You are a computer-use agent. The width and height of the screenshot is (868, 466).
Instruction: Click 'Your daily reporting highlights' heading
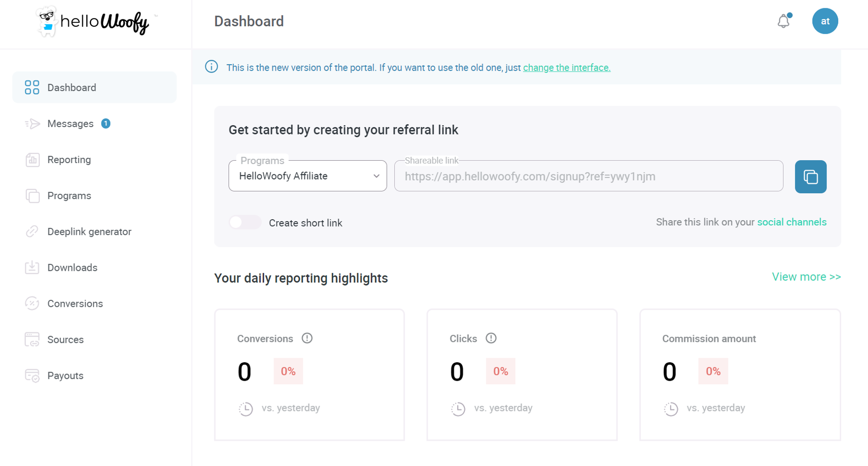(301, 278)
